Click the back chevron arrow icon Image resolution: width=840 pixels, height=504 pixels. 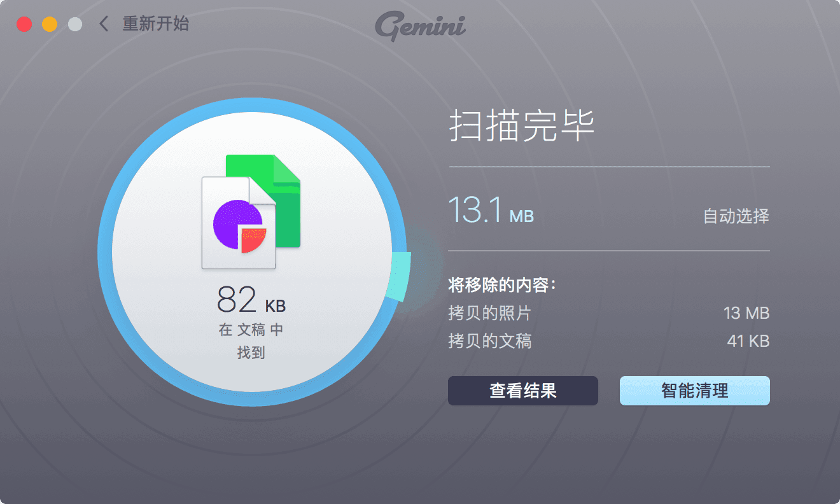click(x=104, y=25)
